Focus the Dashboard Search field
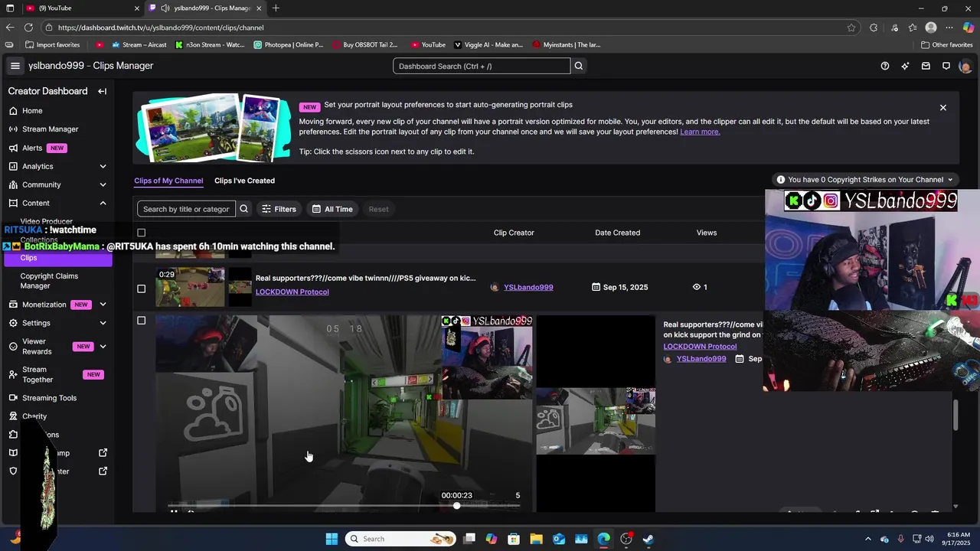 (x=482, y=66)
